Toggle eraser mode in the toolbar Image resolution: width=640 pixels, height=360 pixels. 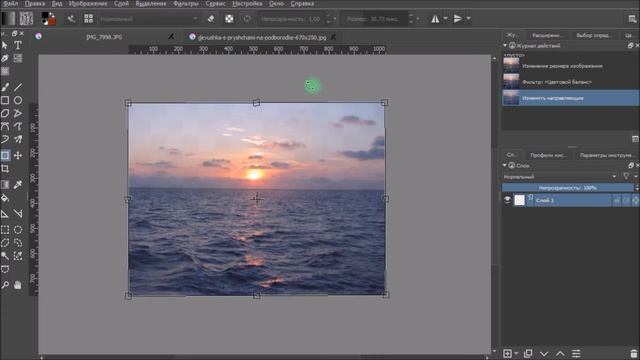211,18
